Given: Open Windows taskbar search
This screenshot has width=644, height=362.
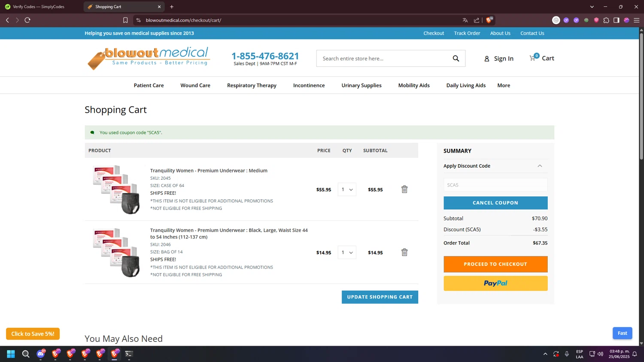Looking at the screenshot, I should coord(26,354).
